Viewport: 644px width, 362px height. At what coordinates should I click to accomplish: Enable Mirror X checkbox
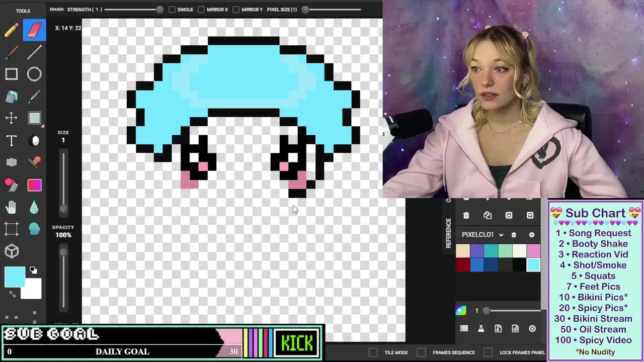click(x=201, y=10)
